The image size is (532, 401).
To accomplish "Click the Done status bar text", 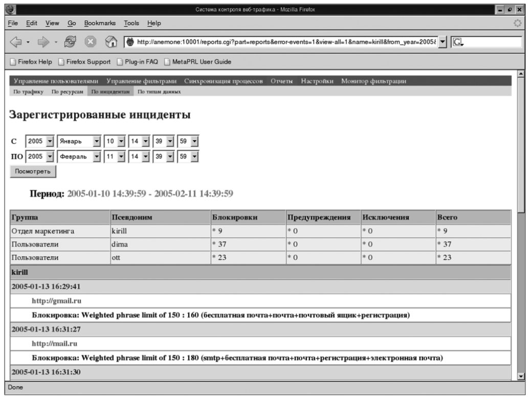I will click(x=16, y=387).
